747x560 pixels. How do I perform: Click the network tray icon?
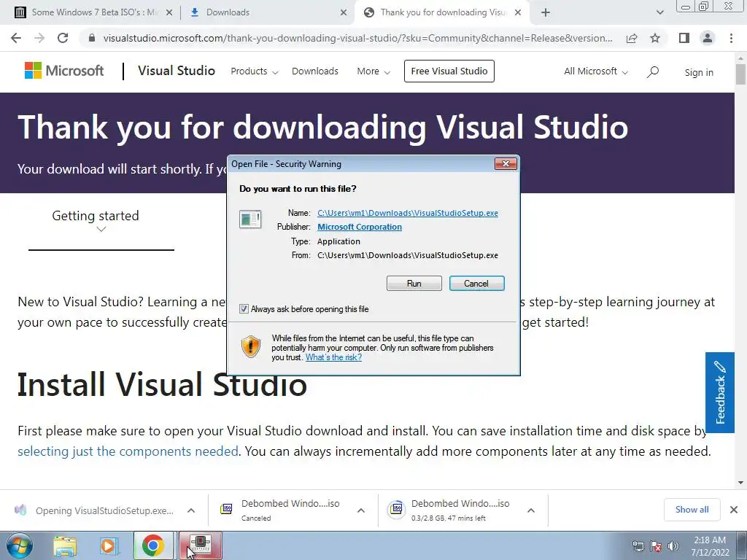(638, 547)
